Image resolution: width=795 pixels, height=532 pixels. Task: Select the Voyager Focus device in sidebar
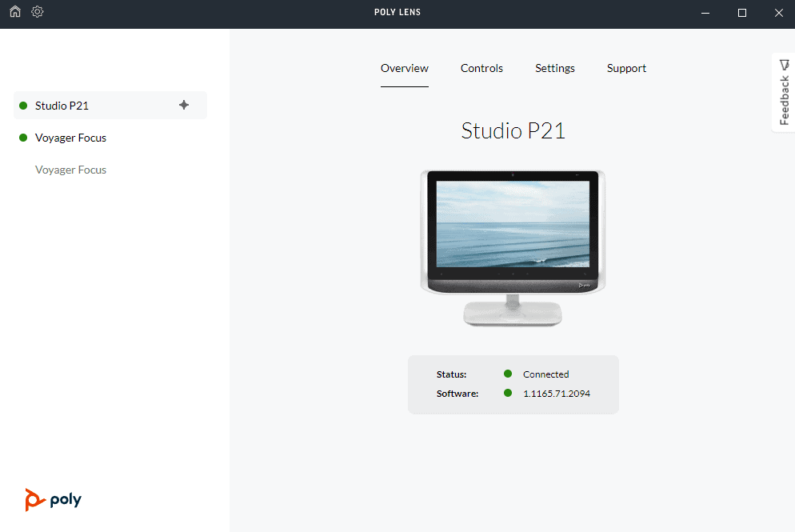[x=70, y=138]
